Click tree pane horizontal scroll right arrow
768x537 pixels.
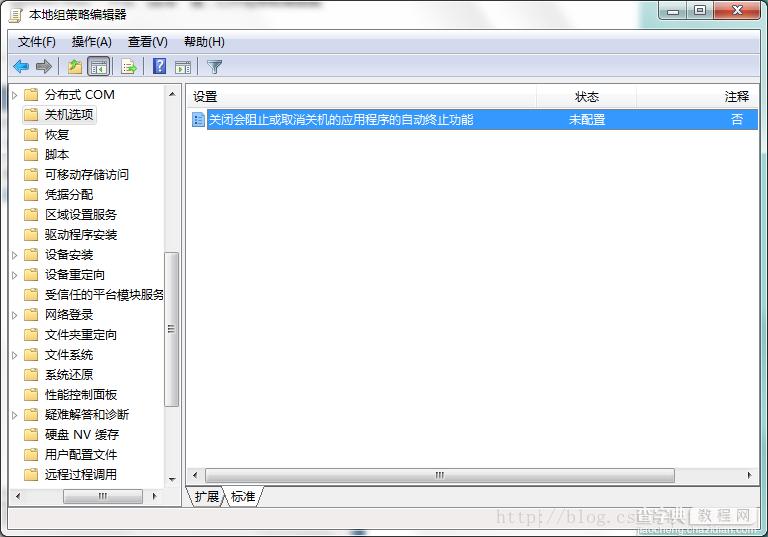pyautogui.click(x=155, y=496)
